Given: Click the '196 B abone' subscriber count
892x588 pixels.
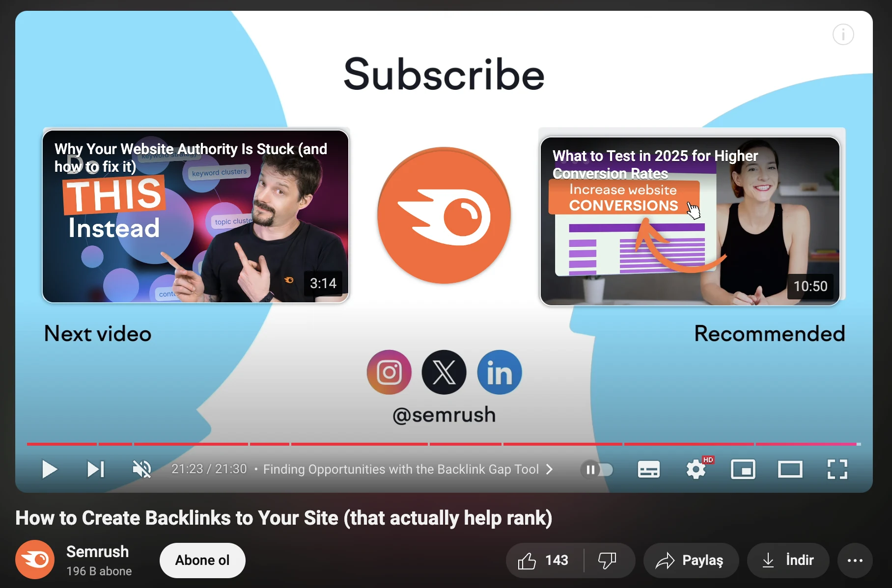Looking at the screenshot, I should [x=99, y=571].
